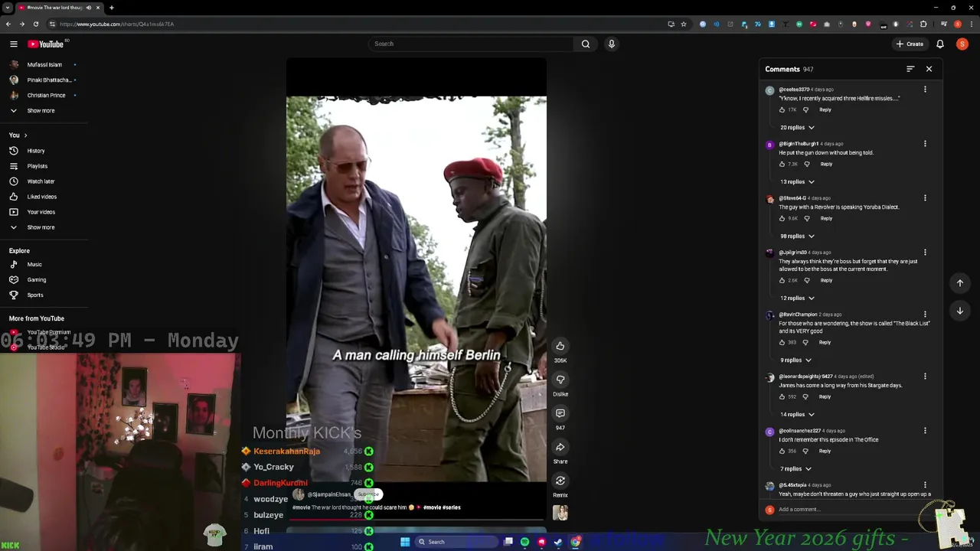
Task: Close the Comments panel
Action: [x=929, y=69]
